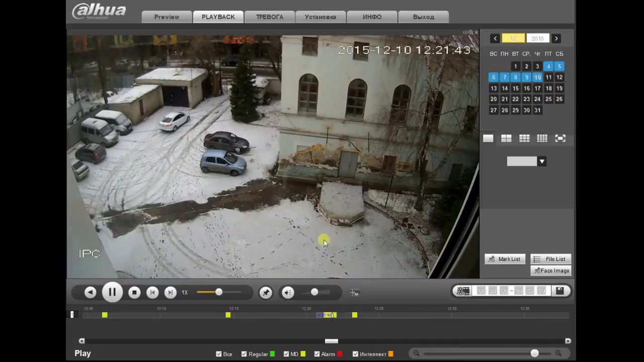Select the nine-window layout icon

[524, 138]
